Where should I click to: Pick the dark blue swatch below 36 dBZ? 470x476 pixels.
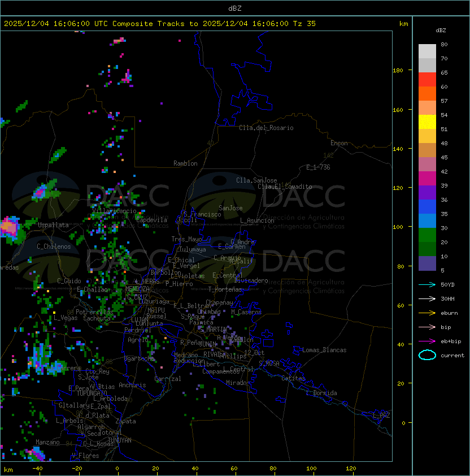427,207
